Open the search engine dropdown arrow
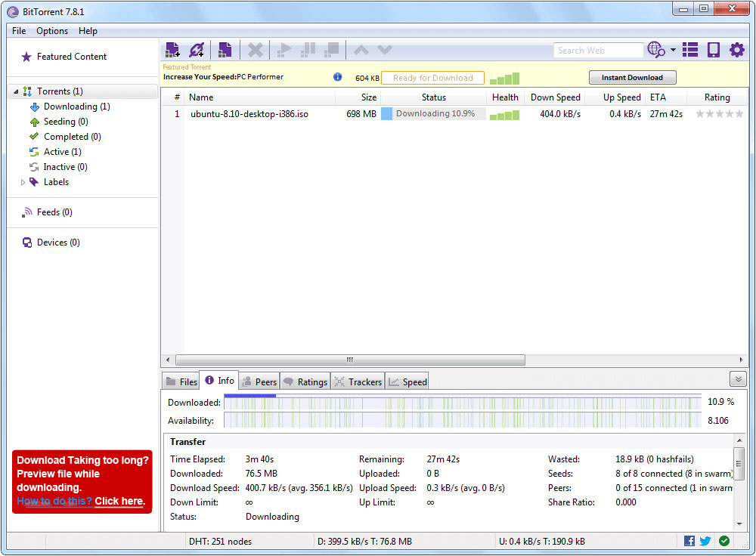The width and height of the screenshot is (756, 556). pyautogui.click(x=673, y=51)
